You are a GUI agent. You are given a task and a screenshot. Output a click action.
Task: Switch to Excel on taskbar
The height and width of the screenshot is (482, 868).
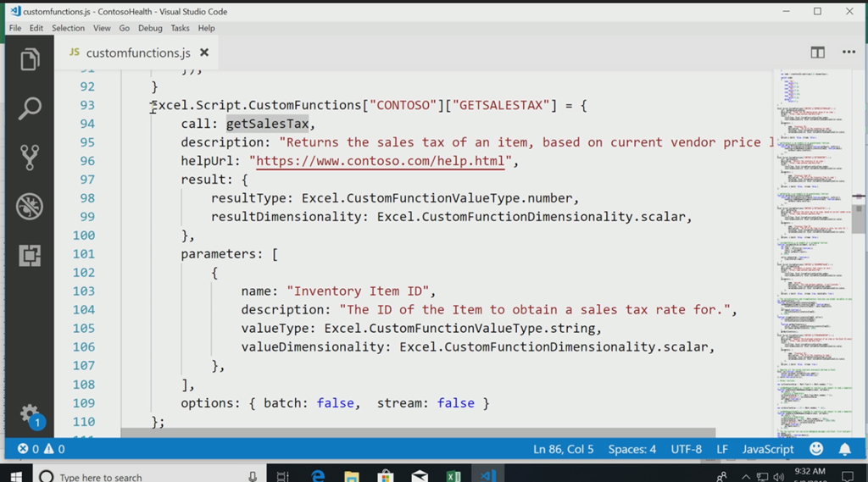(x=453, y=476)
